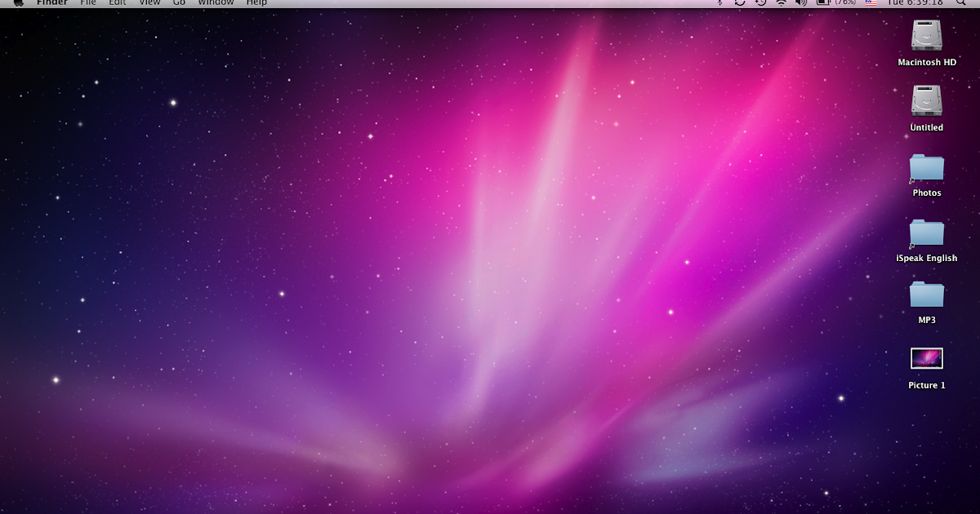This screenshot has width=980, height=514.
Task: Select the MP3 folder
Action: (927, 295)
